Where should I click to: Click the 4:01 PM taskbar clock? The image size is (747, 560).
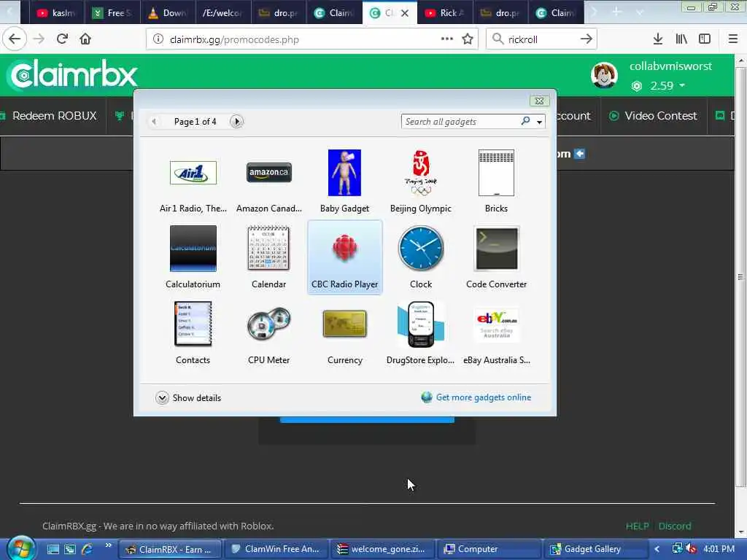[719, 549]
